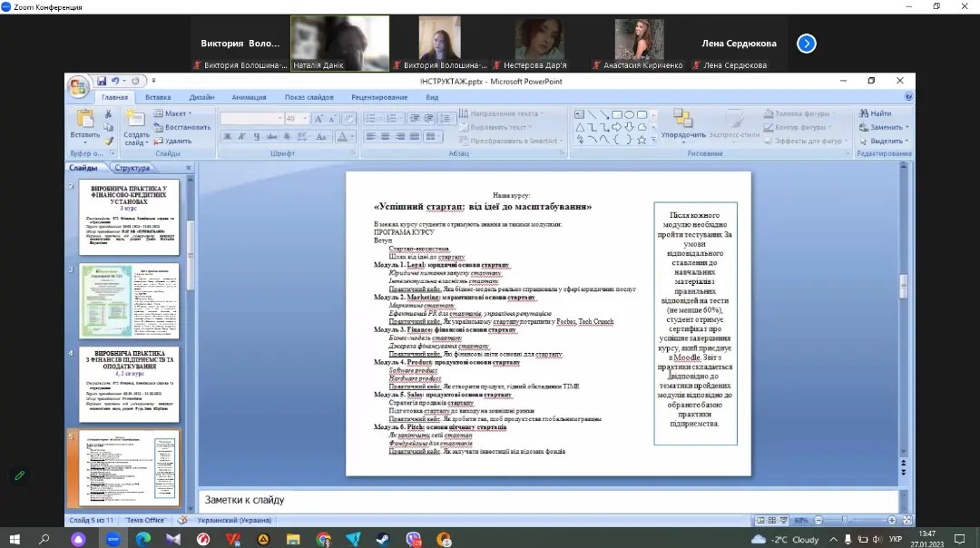Open PowerPoint help question mark icon
This screenshot has width=980, height=548.
(908, 97)
